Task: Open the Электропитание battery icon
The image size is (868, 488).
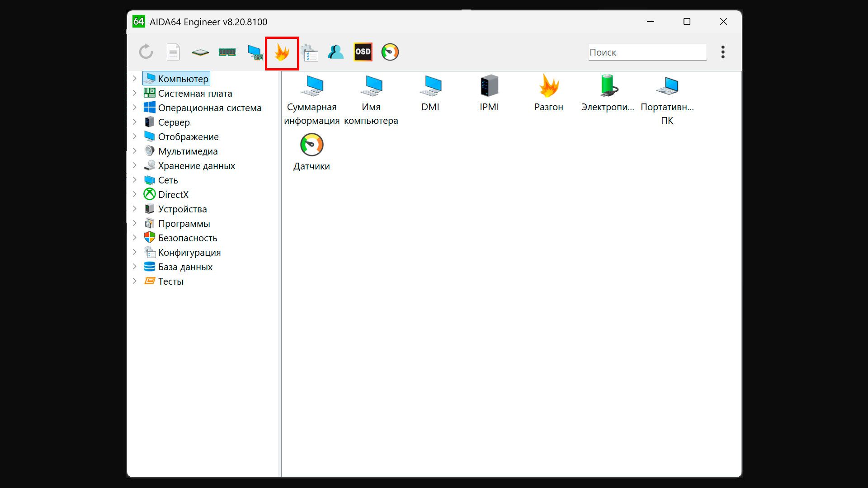Action: click(608, 93)
